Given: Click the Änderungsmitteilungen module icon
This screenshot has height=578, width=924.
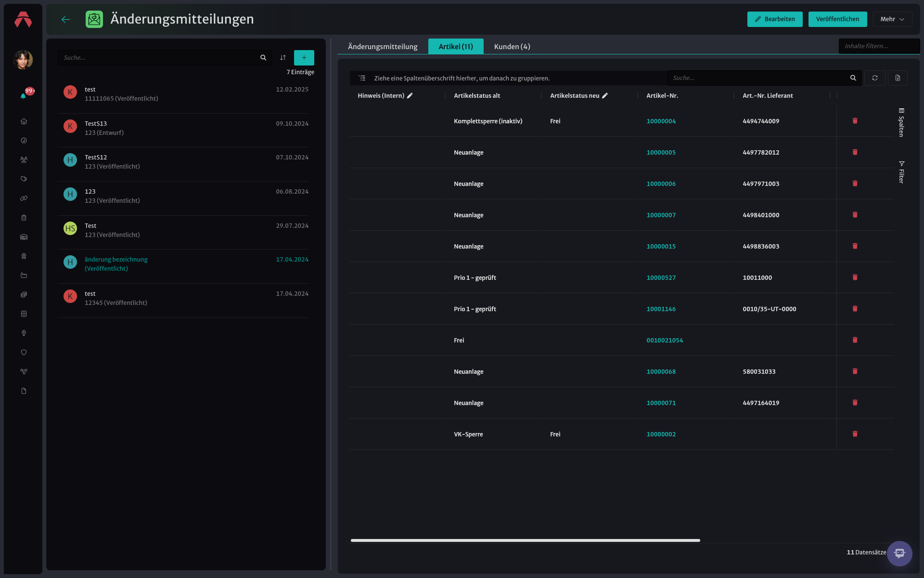Looking at the screenshot, I should click(x=94, y=19).
